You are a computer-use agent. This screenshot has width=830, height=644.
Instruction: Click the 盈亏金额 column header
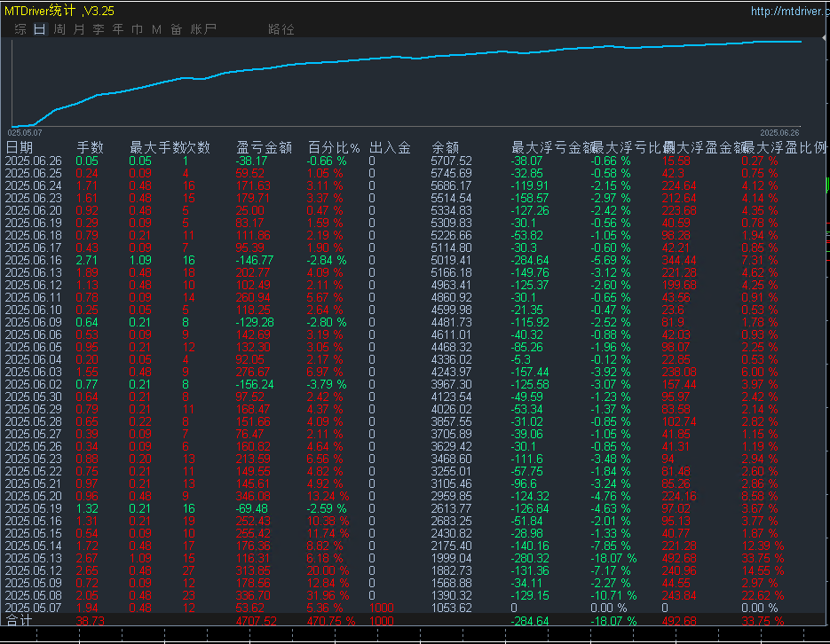click(265, 147)
